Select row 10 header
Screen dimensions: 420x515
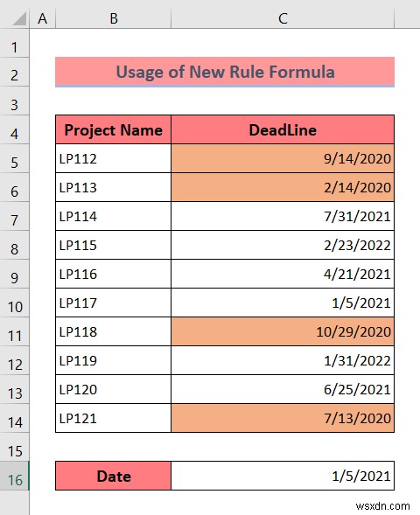click(x=15, y=303)
